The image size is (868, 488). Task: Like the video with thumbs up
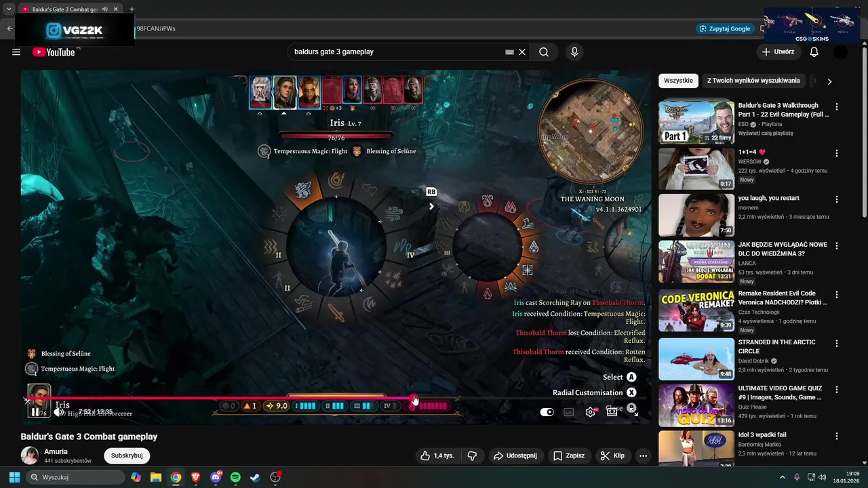tap(437, 456)
